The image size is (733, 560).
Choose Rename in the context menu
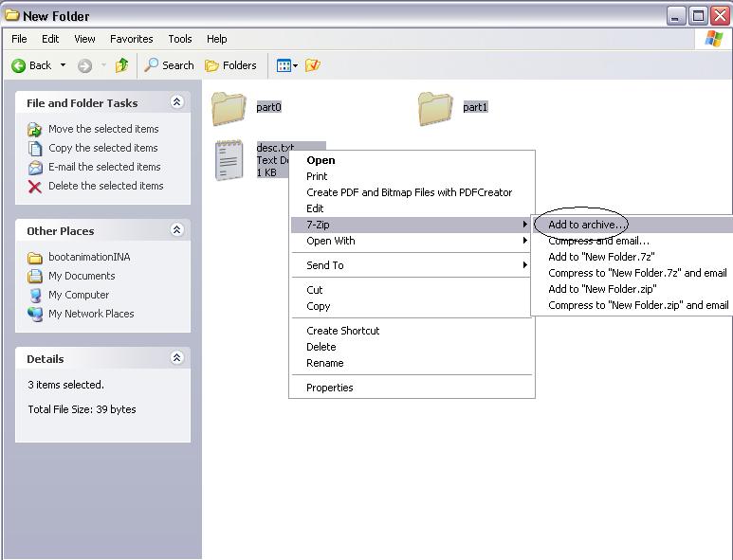412,363
